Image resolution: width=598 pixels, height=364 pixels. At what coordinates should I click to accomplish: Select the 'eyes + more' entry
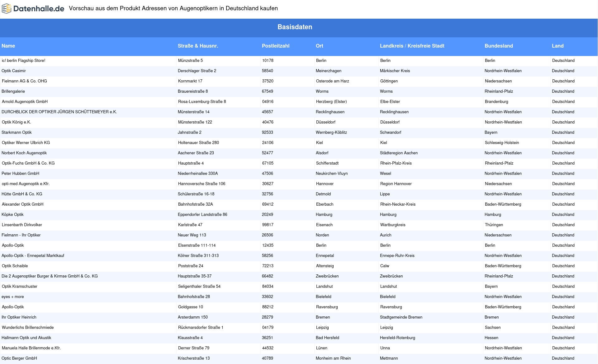click(x=12, y=297)
